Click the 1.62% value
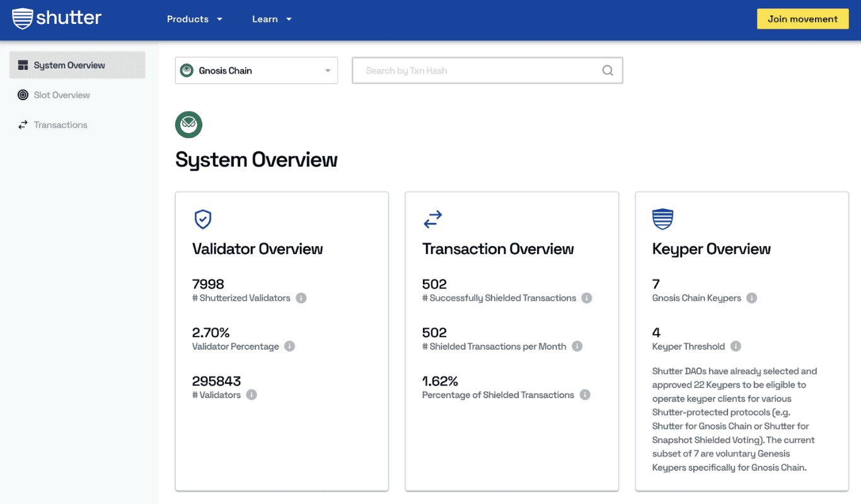Screen dimensions: 861x504 440,381
